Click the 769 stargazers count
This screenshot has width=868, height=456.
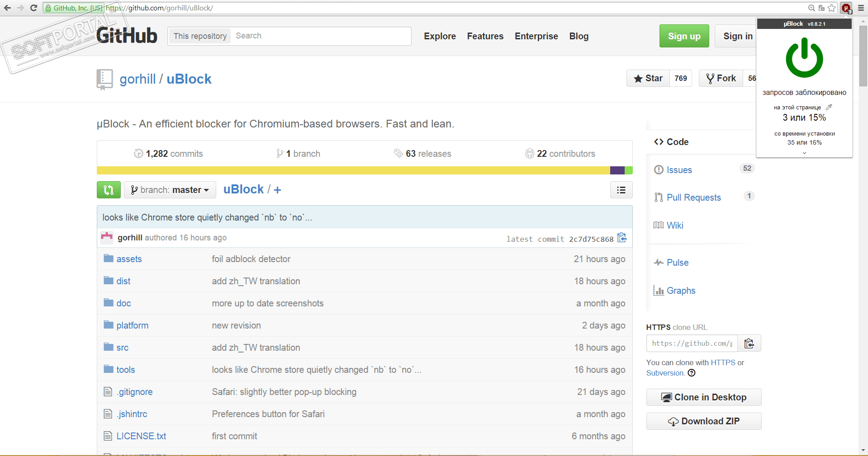click(x=681, y=78)
